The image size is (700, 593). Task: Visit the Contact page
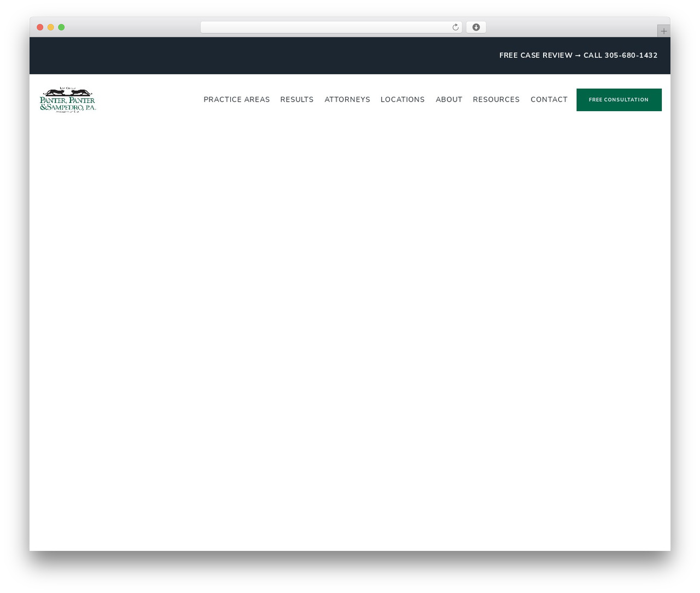tap(549, 100)
